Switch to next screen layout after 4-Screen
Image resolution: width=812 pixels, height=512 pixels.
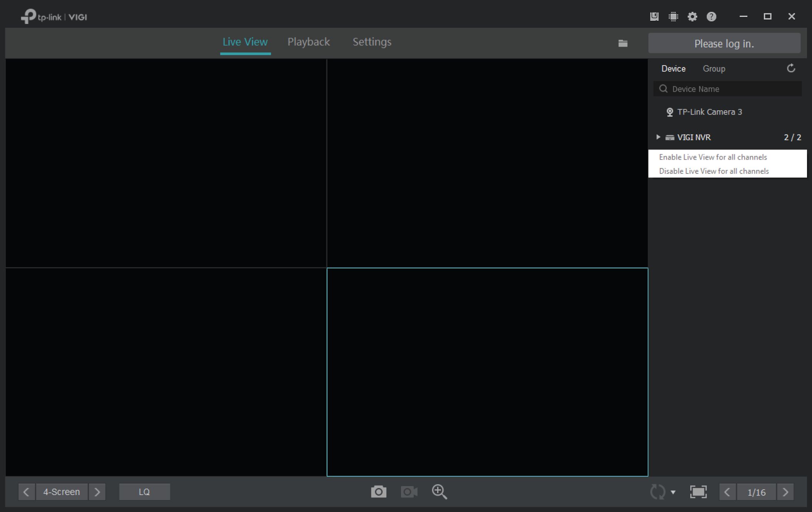coord(97,492)
